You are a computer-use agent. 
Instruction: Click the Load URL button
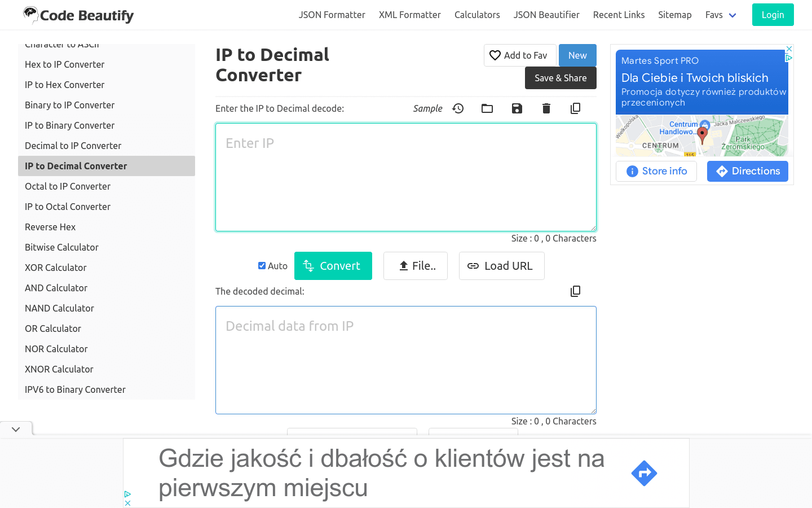501,266
